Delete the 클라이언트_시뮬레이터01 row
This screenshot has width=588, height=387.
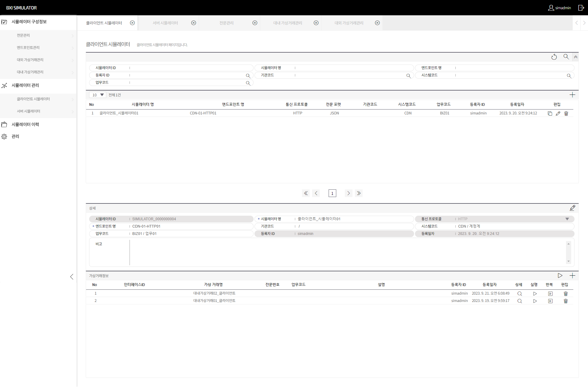[566, 113]
